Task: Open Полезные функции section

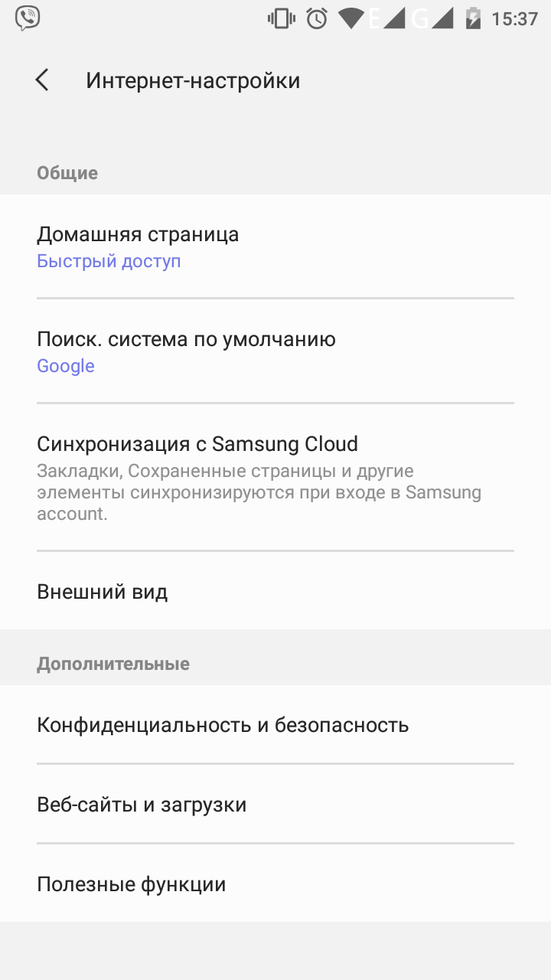Action: pyautogui.click(x=132, y=885)
